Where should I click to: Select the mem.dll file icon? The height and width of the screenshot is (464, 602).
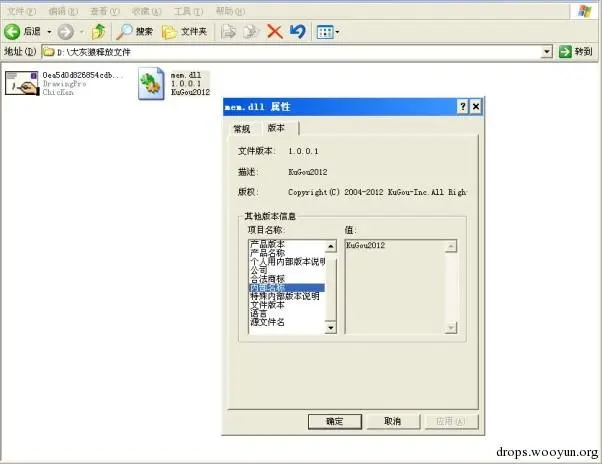pos(151,84)
